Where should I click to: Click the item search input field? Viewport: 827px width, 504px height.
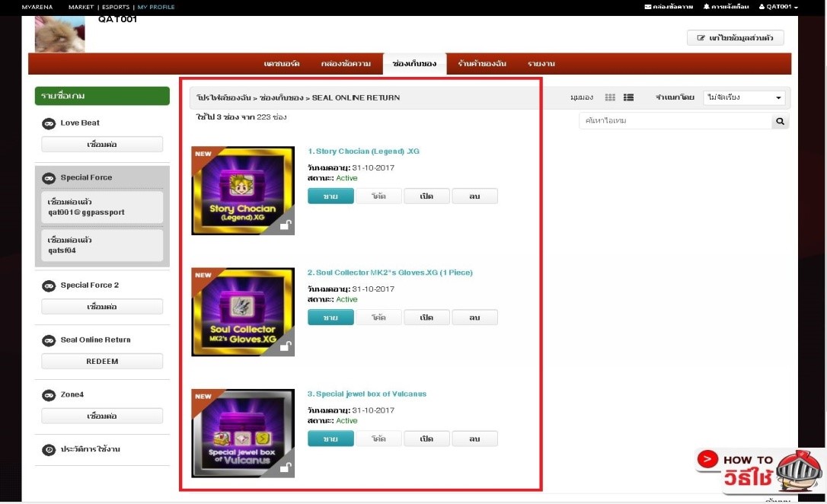[674, 121]
